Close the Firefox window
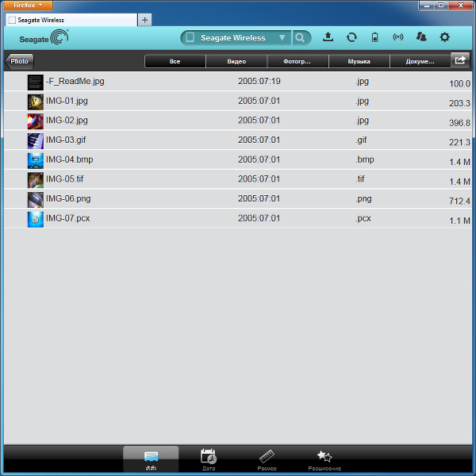The height and width of the screenshot is (476, 476). [460, 6]
